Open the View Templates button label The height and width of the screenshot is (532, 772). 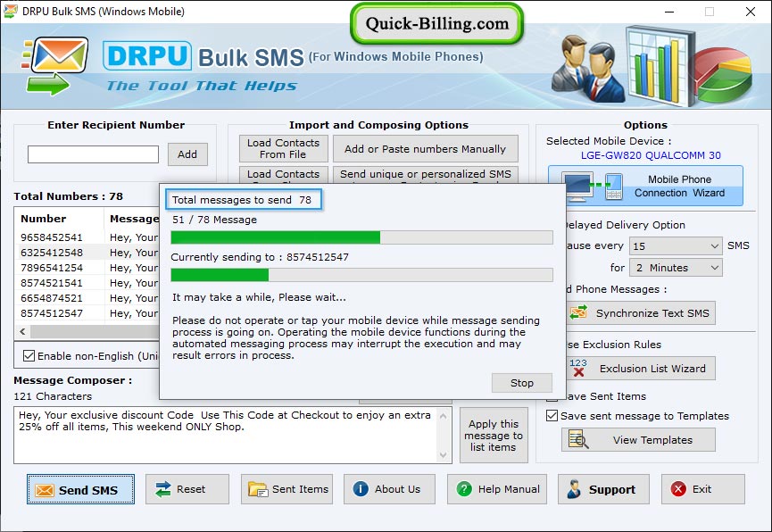click(x=652, y=440)
